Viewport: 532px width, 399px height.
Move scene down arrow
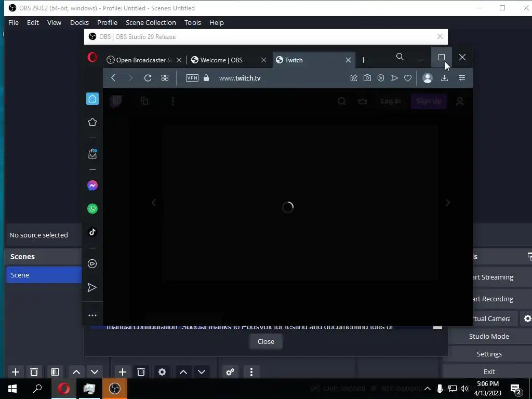(x=95, y=372)
